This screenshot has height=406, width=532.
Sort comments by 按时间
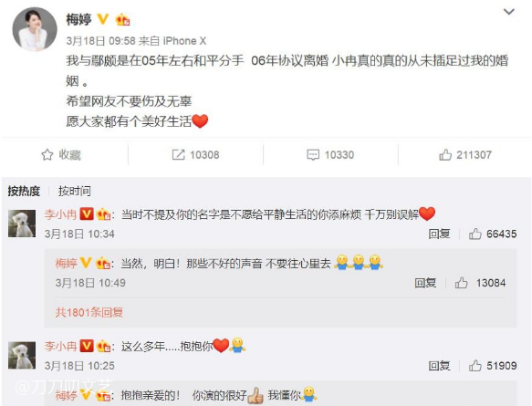click(74, 191)
